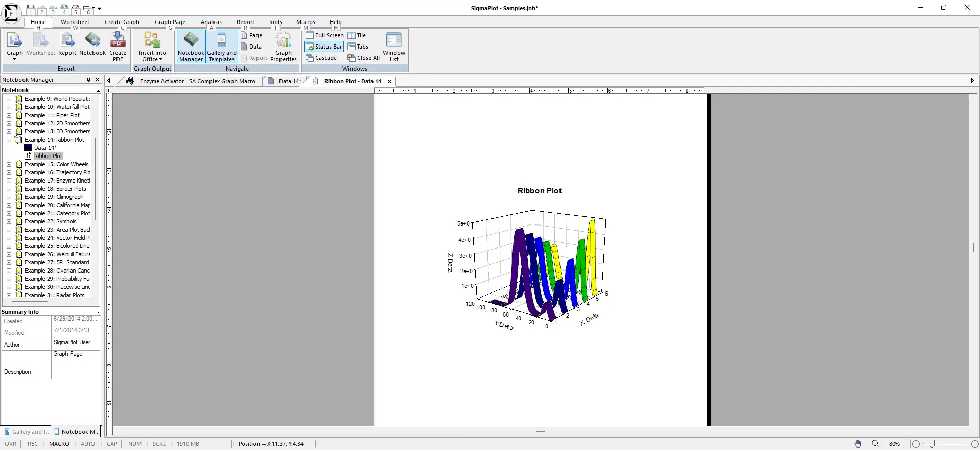This screenshot has width=980, height=450.
Task: Click the right tab scroll arrow
Action: coord(972,81)
